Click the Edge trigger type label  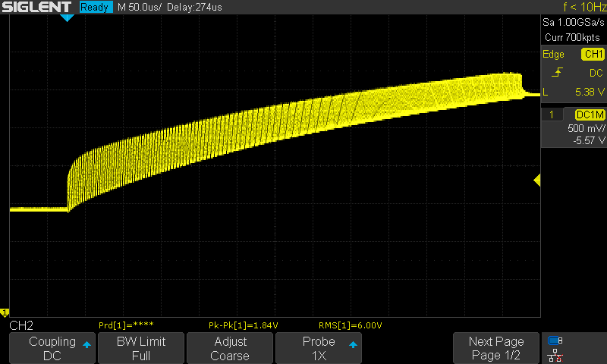[553, 54]
